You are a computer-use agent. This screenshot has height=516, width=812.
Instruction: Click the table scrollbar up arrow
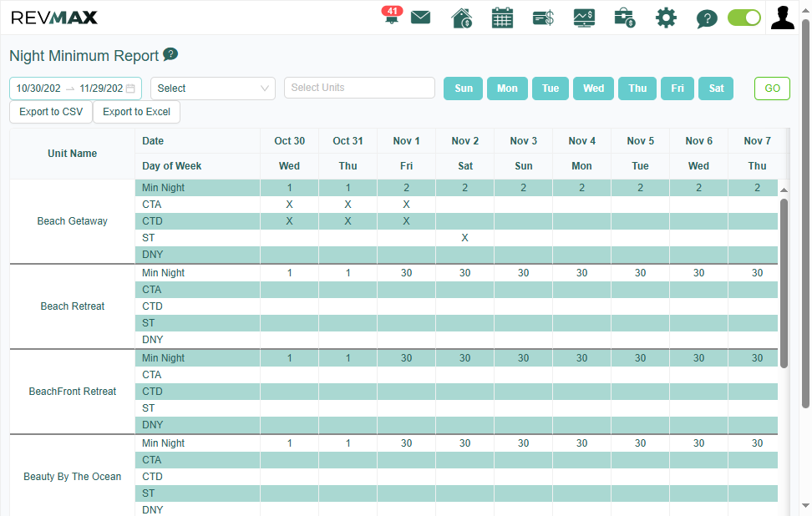tap(784, 190)
